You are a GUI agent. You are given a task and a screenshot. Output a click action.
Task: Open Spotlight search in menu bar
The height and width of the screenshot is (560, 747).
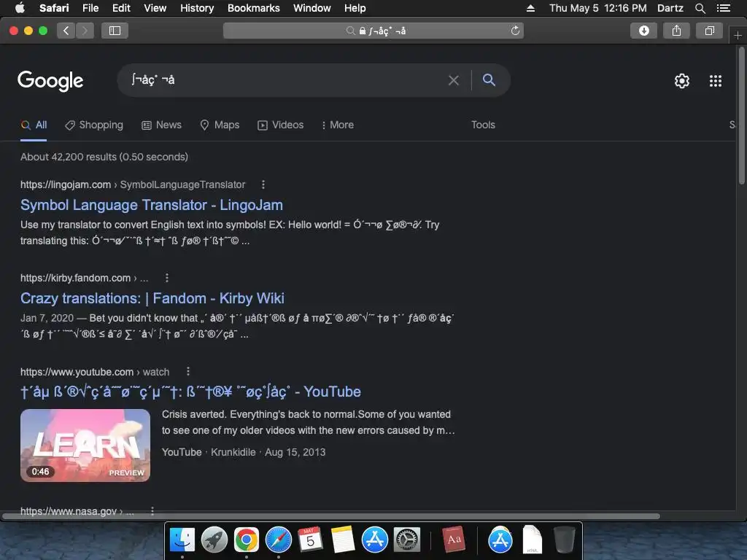pyautogui.click(x=700, y=8)
